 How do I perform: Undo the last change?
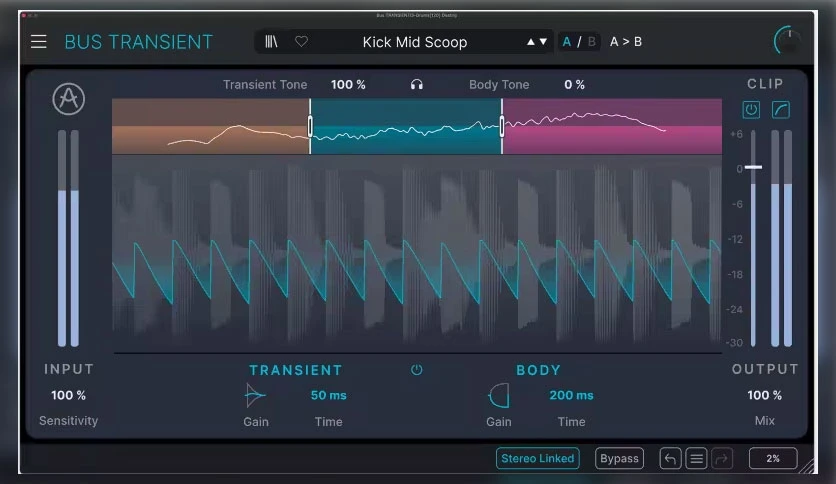coord(670,458)
